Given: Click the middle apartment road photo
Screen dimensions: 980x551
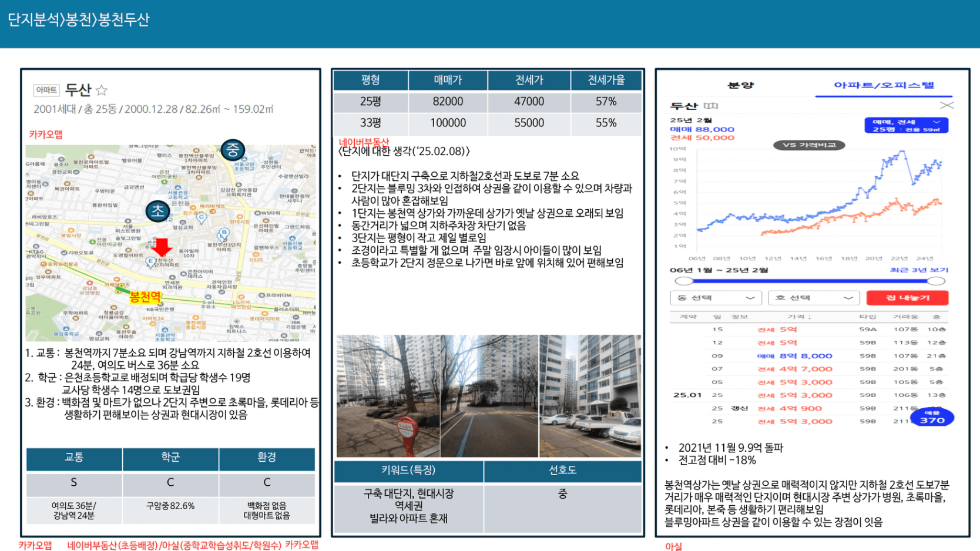Looking at the screenshot, I should tap(489, 396).
